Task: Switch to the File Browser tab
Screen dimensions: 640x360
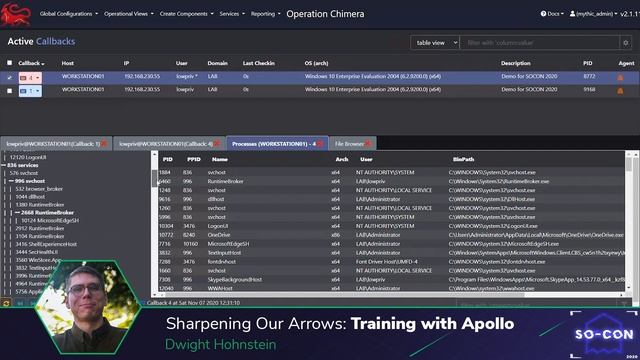Action: point(349,144)
